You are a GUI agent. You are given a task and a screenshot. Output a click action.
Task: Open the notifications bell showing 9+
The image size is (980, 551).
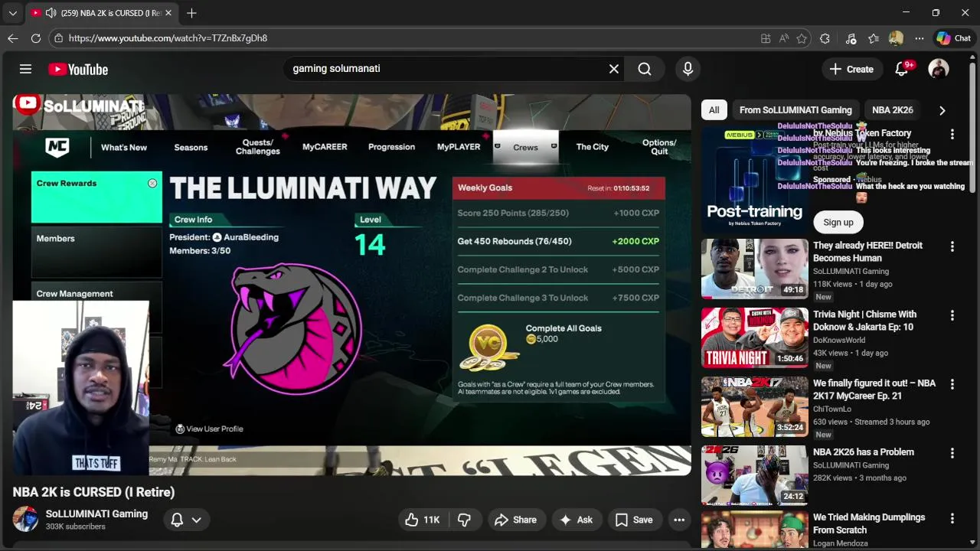point(902,69)
